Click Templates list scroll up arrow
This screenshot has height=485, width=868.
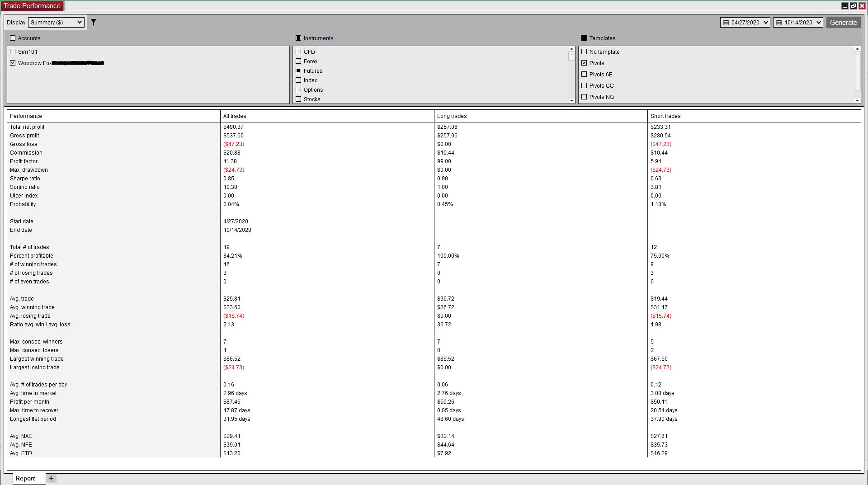857,49
